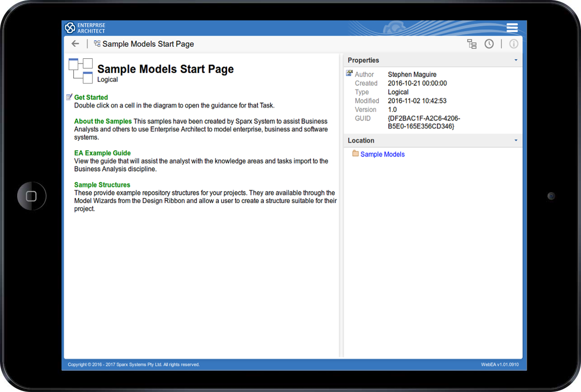
Task: Click the element icon next to Author
Action: 349,73
